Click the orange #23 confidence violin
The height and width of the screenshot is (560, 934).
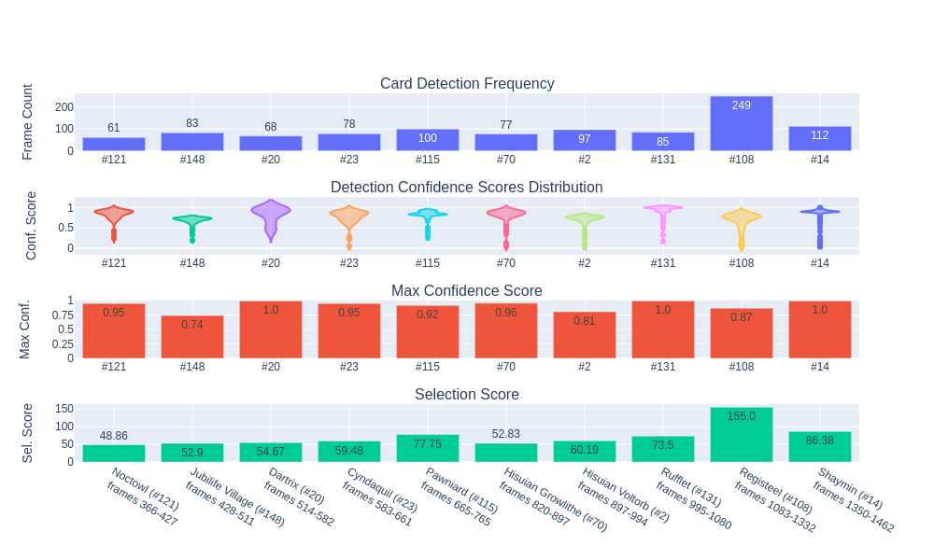[x=349, y=218]
